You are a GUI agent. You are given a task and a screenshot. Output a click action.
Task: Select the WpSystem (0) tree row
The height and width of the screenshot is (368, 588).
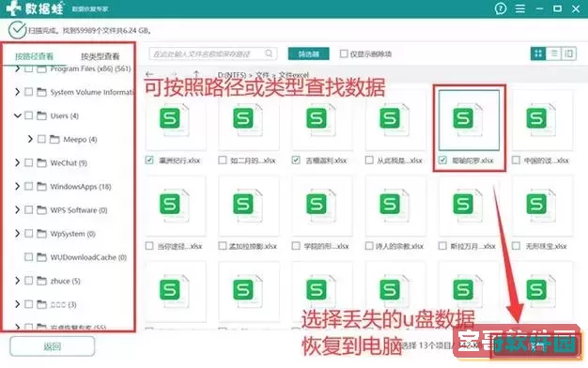click(54, 234)
